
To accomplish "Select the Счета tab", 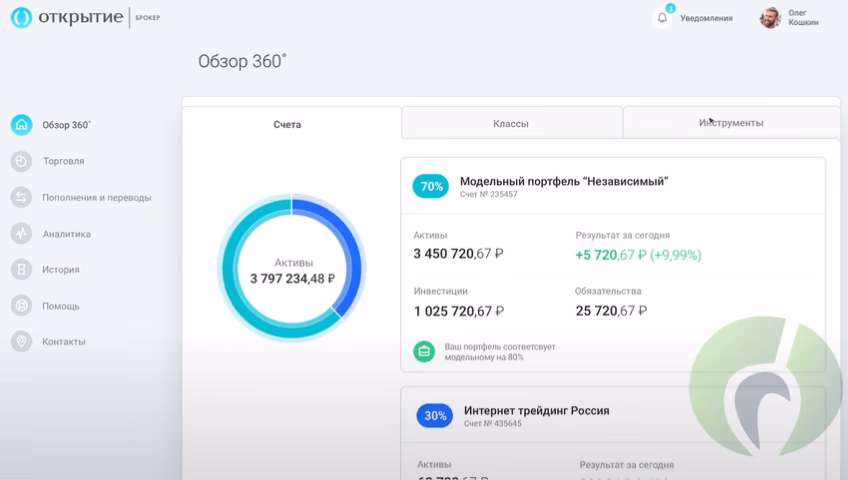I will (x=292, y=124).
